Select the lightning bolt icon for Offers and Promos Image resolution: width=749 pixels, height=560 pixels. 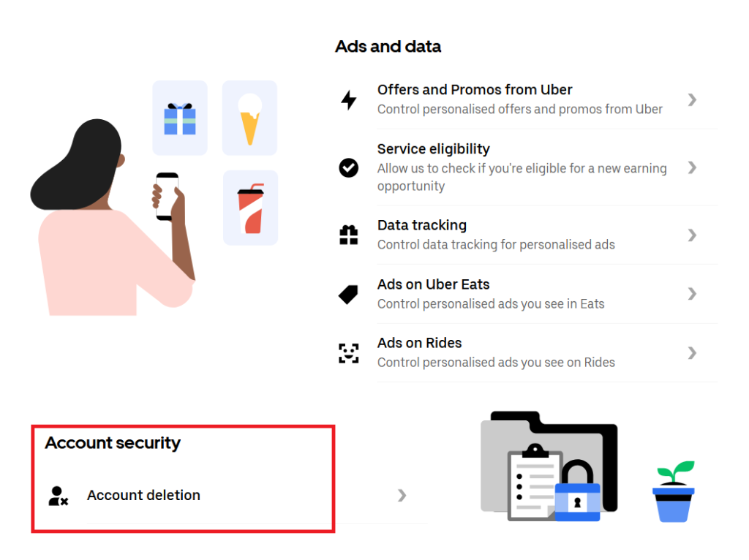[349, 99]
